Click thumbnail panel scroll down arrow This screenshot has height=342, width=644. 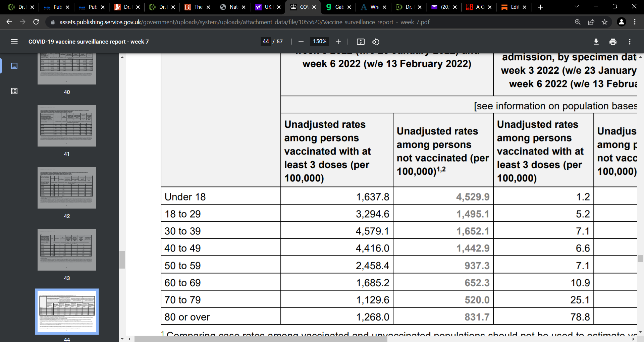coord(122,339)
